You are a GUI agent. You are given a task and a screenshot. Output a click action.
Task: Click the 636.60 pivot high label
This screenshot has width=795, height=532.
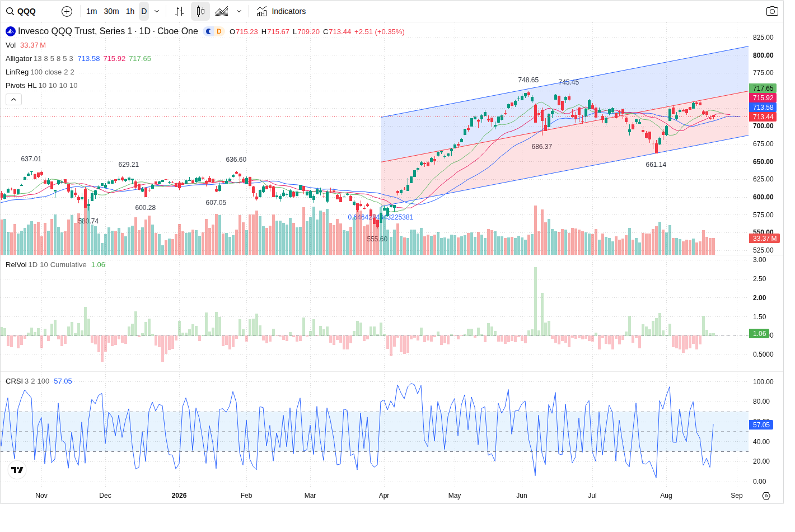point(236,160)
